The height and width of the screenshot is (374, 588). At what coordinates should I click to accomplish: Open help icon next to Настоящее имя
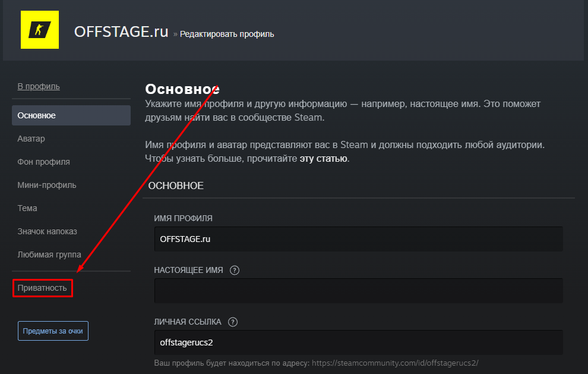(x=235, y=271)
